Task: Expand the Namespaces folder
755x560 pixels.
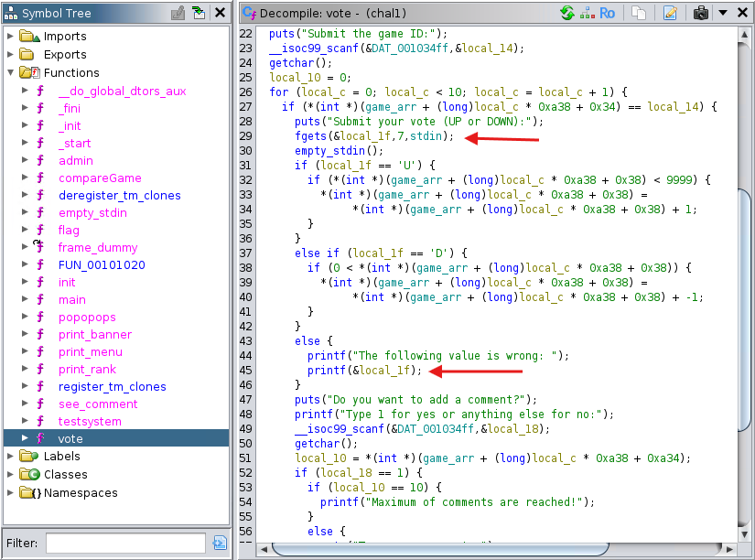Action: 10,492
